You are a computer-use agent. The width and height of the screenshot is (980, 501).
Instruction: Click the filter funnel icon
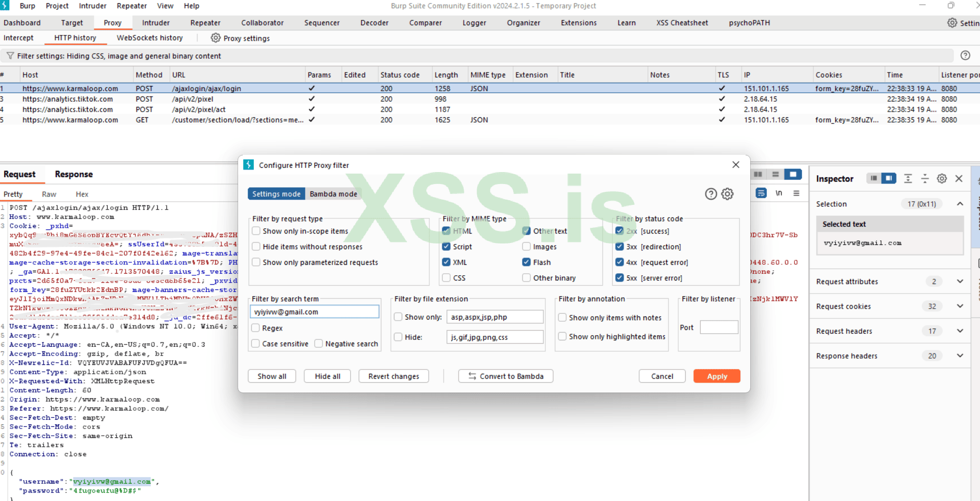10,56
